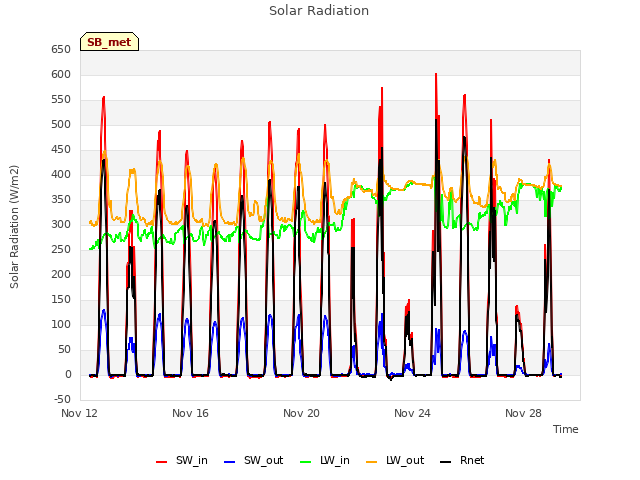This screenshot has width=640, height=480.
Task: Click the Nov 12 x-axis label
Action: (x=80, y=413)
